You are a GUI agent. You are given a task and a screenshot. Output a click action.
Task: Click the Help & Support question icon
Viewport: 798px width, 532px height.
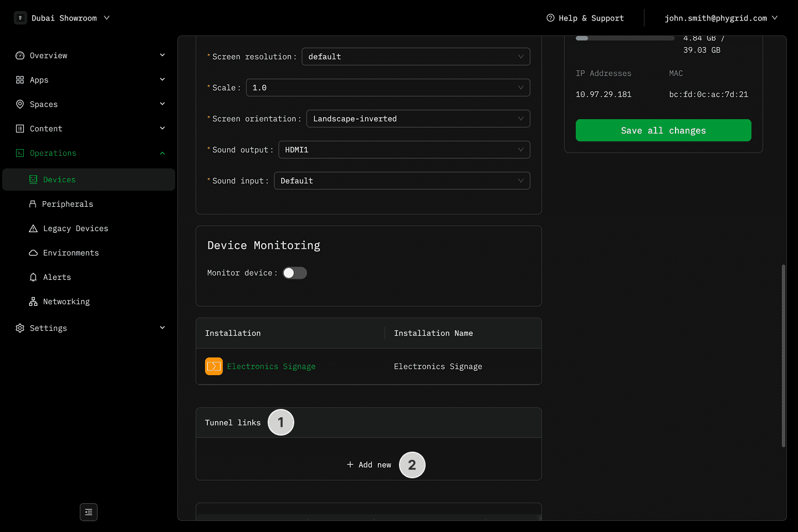tap(550, 18)
